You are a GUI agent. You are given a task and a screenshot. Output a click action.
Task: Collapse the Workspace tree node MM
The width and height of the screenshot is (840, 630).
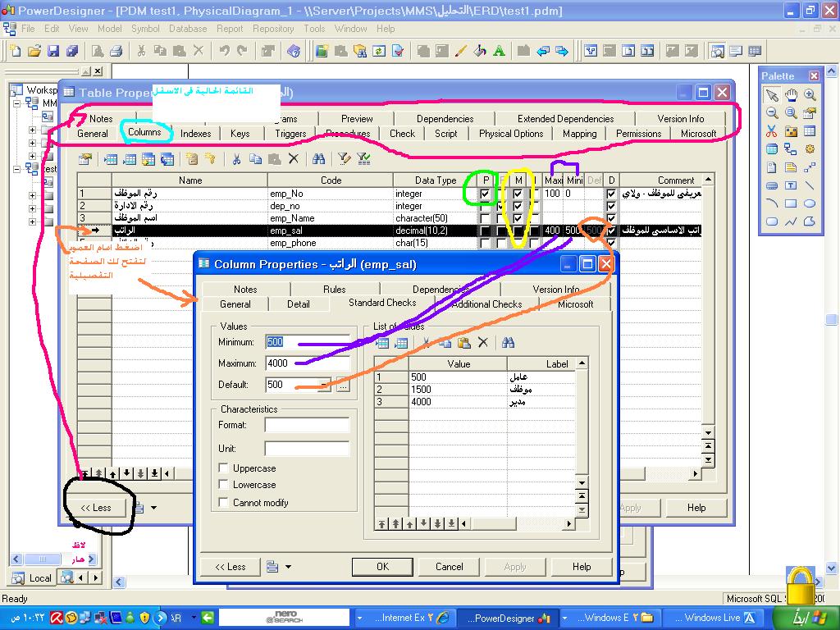[17, 104]
